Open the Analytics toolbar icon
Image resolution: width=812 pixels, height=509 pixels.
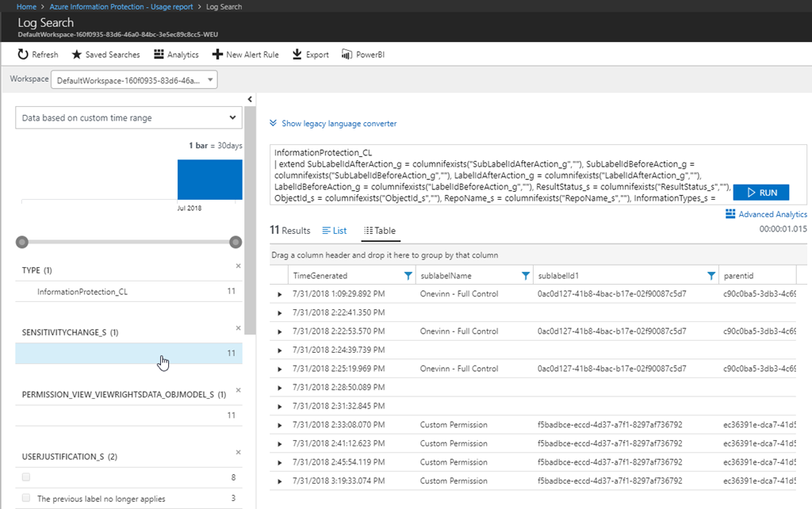159,55
